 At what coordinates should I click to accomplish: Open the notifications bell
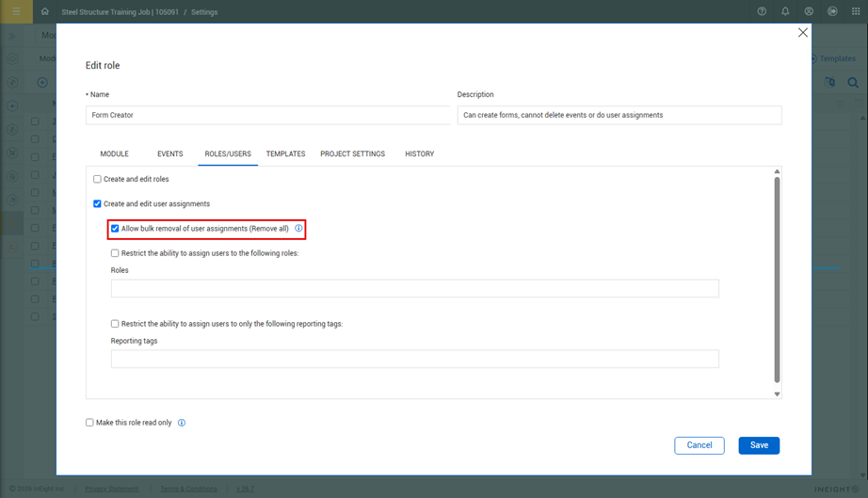pyautogui.click(x=785, y=11)
